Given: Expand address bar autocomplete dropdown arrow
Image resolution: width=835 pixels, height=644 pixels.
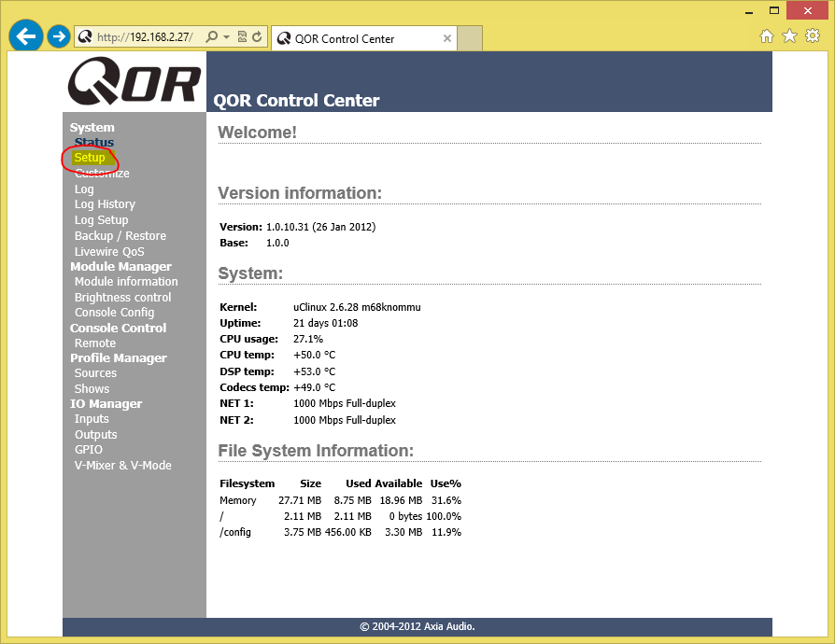Looking at the screenshot, I should click(x=226, y=37).
